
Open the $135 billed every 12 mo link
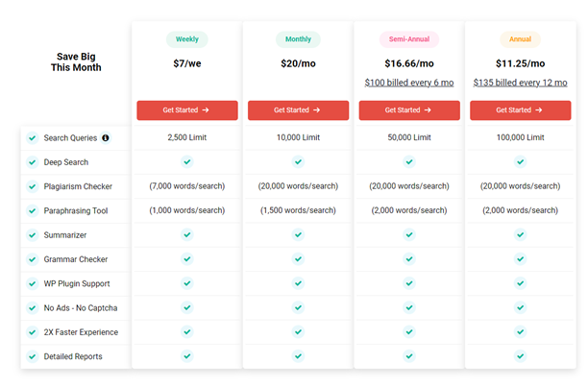(x=520, y=83)
